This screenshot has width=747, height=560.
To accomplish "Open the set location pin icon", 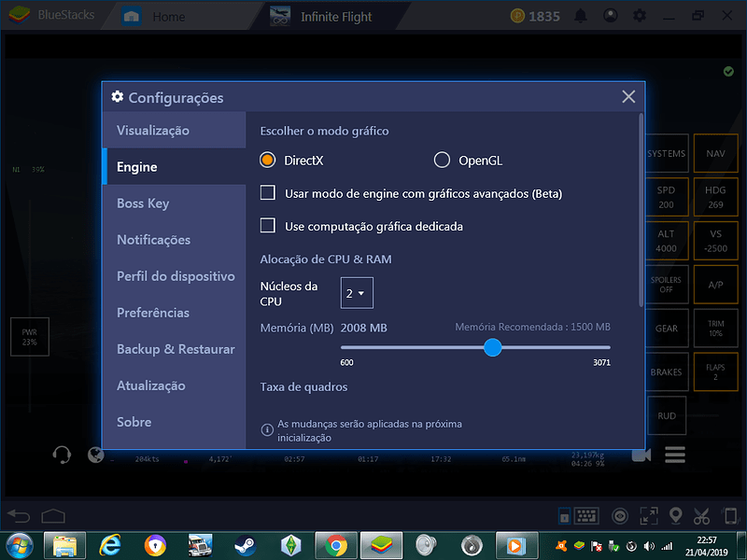I will point(675,516).
